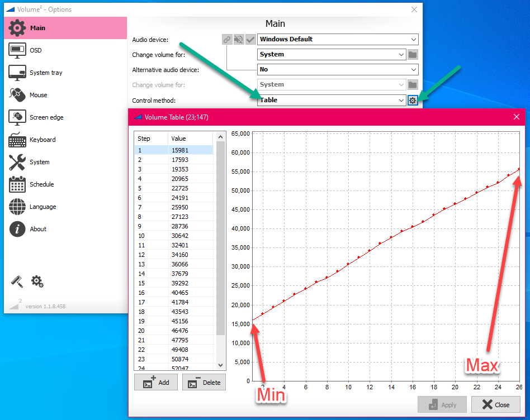Click the Apply button in Volume Table
Image resolution: width=530 pixels, height=420 pixels.
(x=442, y=404)
